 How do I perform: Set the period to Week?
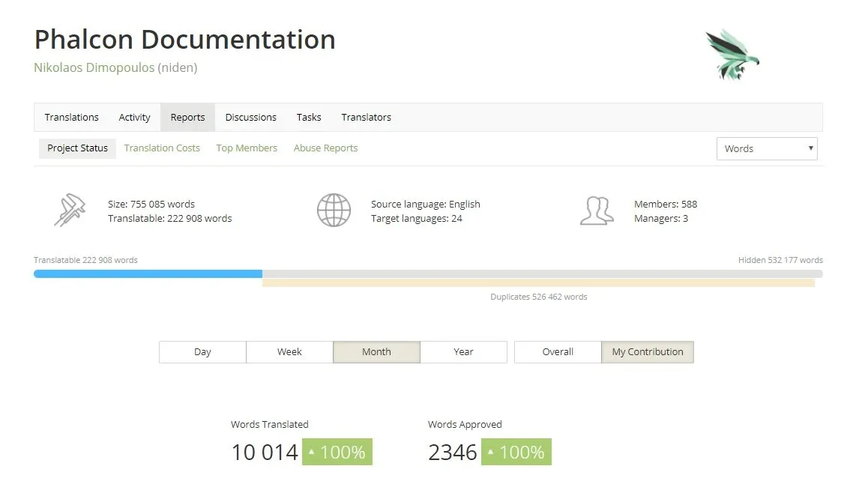289,352
